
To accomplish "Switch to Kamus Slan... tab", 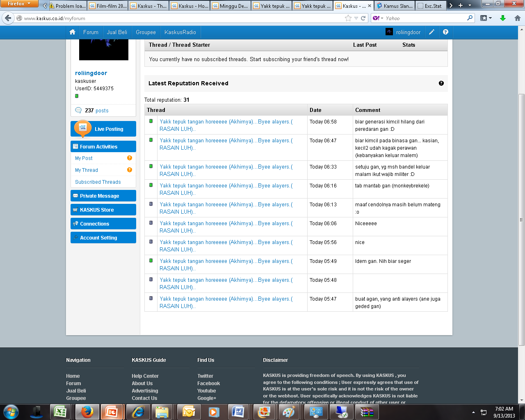I will click(x=394, y=6).
